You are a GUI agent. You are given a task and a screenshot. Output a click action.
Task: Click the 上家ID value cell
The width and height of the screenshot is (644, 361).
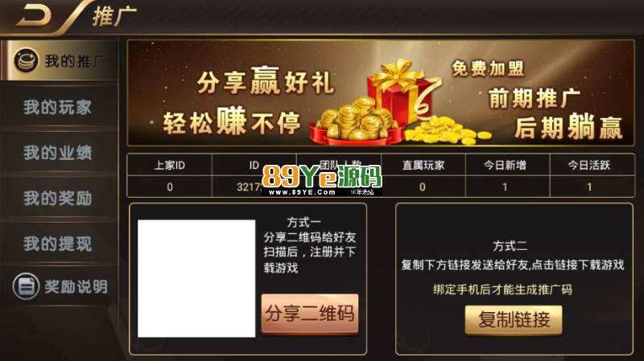(x=170, y=187)
